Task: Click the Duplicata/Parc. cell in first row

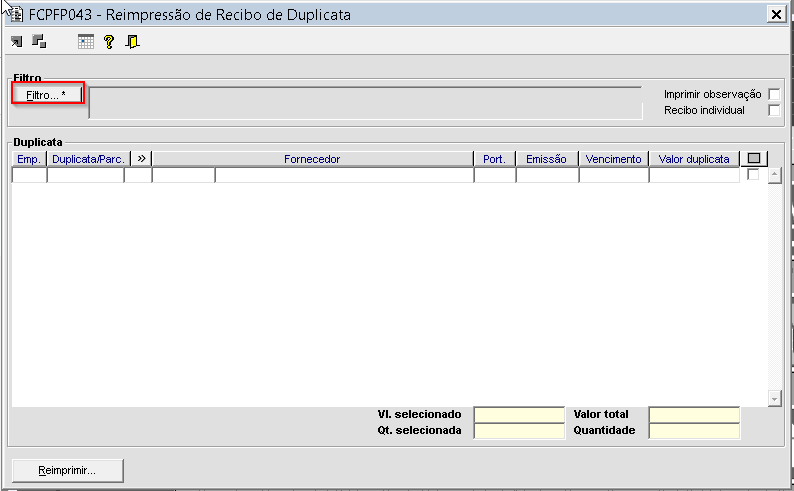Action: click(x=86, y=175)
